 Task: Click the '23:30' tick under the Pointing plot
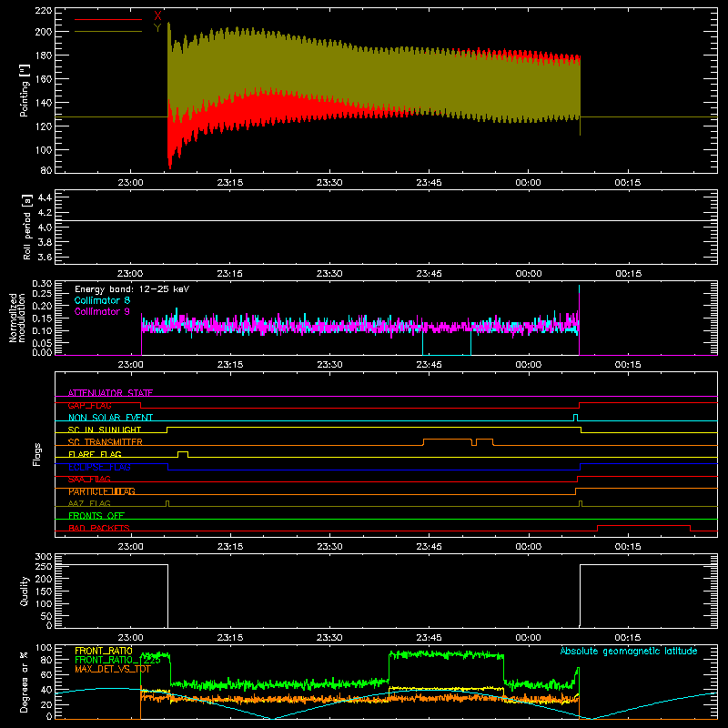pyautogui.click(x=329, y=183)
